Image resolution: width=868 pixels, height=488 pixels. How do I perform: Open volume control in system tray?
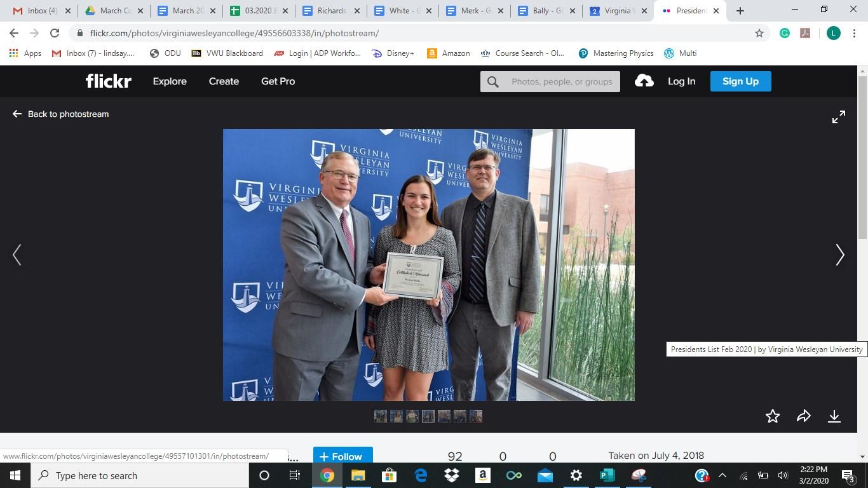(782, 475)
